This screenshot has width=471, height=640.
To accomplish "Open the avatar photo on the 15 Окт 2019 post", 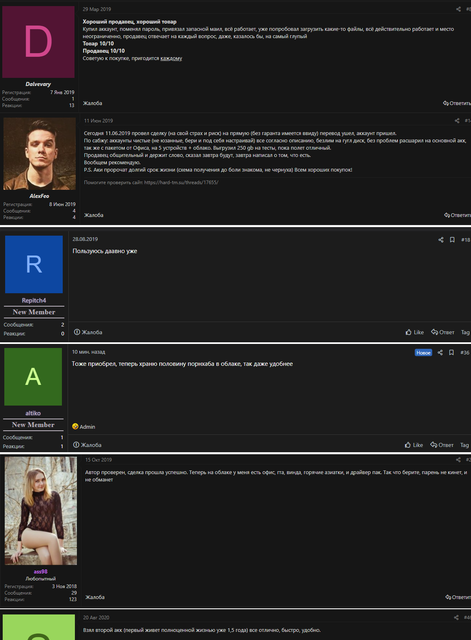I will [x=41, y=511].
